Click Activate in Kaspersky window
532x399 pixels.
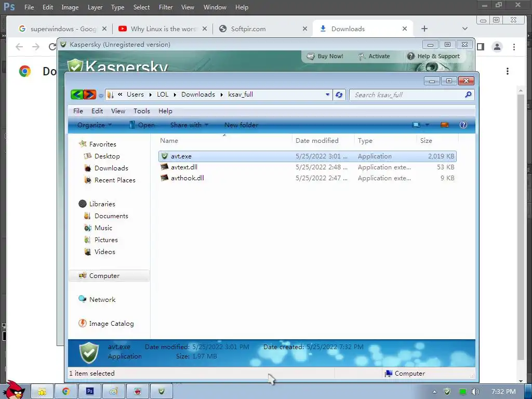[x=374, y=56]
